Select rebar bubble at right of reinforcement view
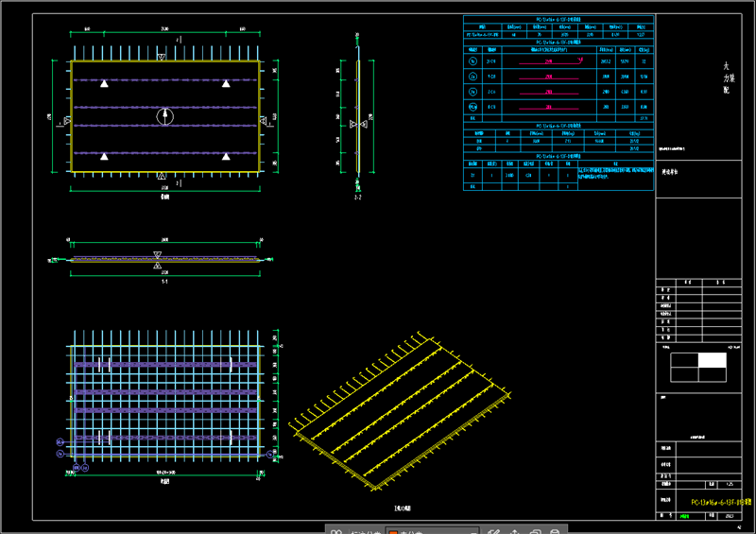756x534 pixels. pyautogui.click(x=270, y=454)
